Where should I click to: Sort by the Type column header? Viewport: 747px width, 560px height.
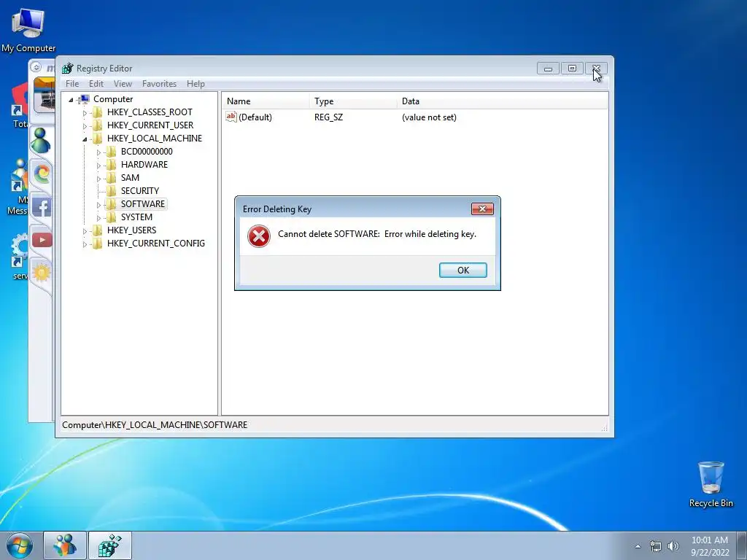pyautogui.click(x=352, y=101)
